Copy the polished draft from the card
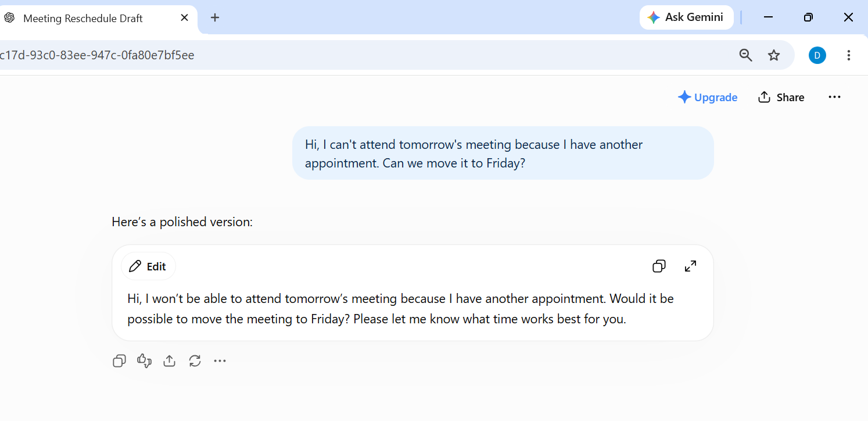The image size is (868, 421). (659, 266)
